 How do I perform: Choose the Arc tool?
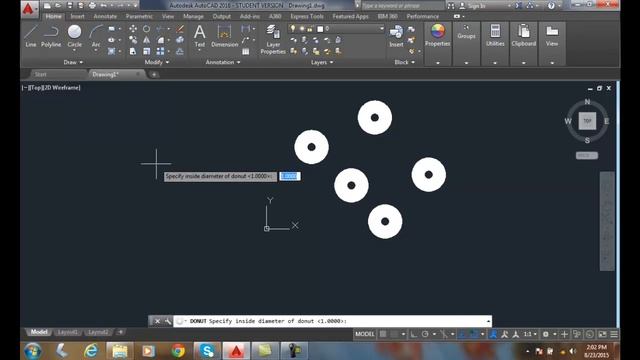coord(96,36)
